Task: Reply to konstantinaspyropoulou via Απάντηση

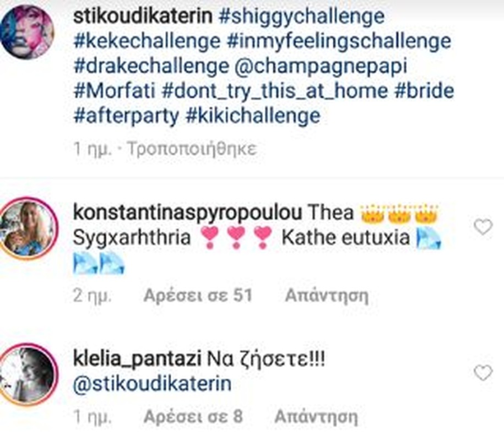Action: (327, 295)
